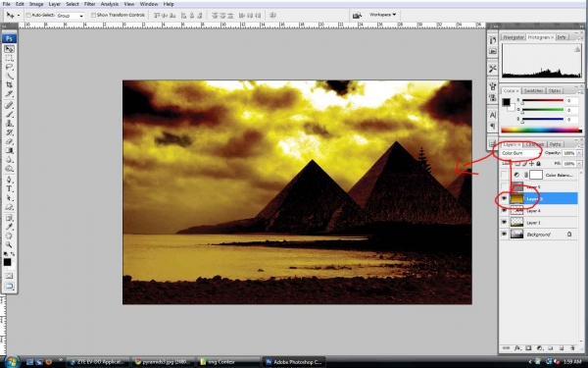Select the Pen tool
This screenshot has height=368, width=588.
[9, 180]
